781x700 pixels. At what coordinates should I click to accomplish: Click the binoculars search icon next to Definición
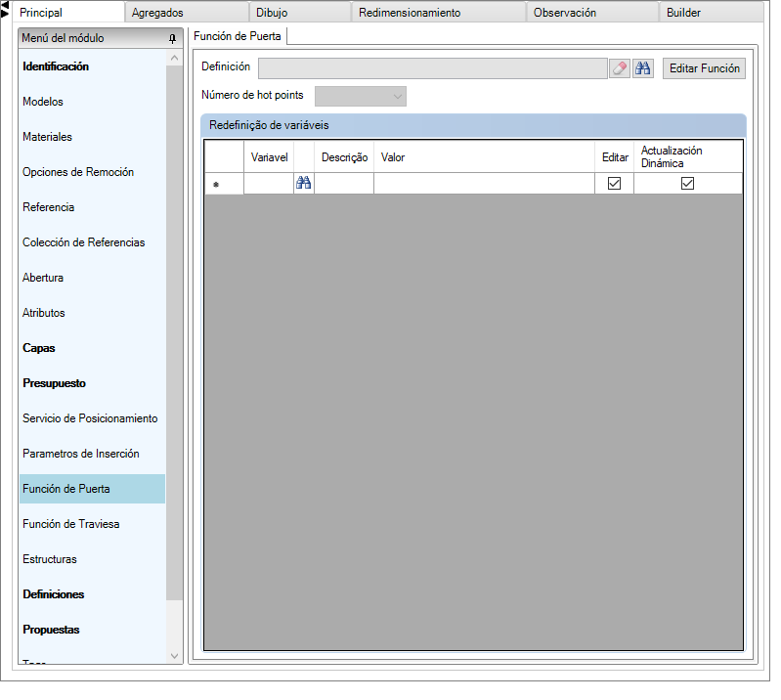click(x=643, y=68)
